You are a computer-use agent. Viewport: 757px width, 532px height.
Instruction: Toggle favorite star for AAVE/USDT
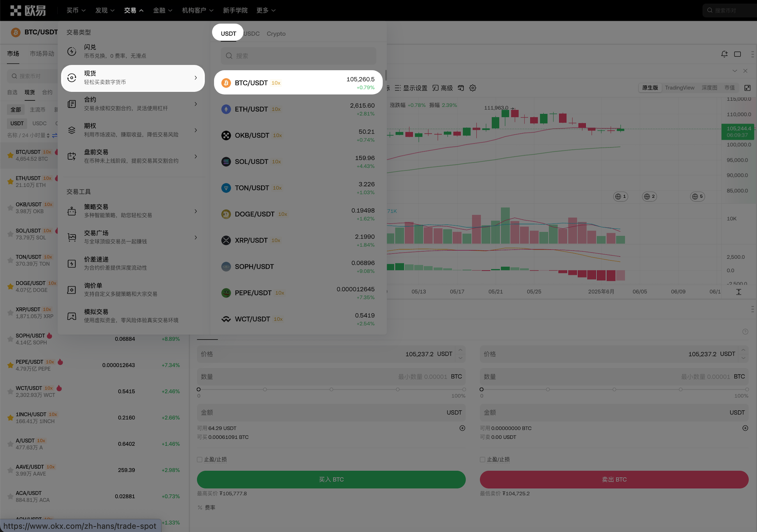click(10, 470)
